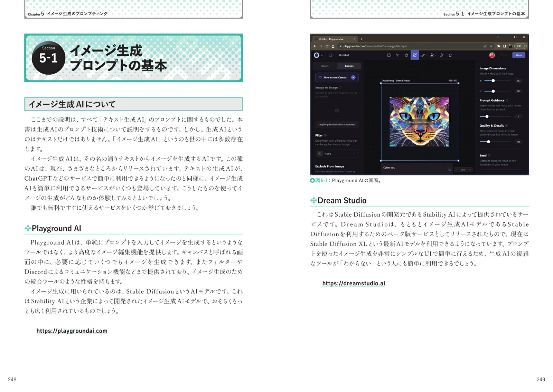Click the import image toolbar icon
Screen dimensions: 553x392
[x=389, y=55]
